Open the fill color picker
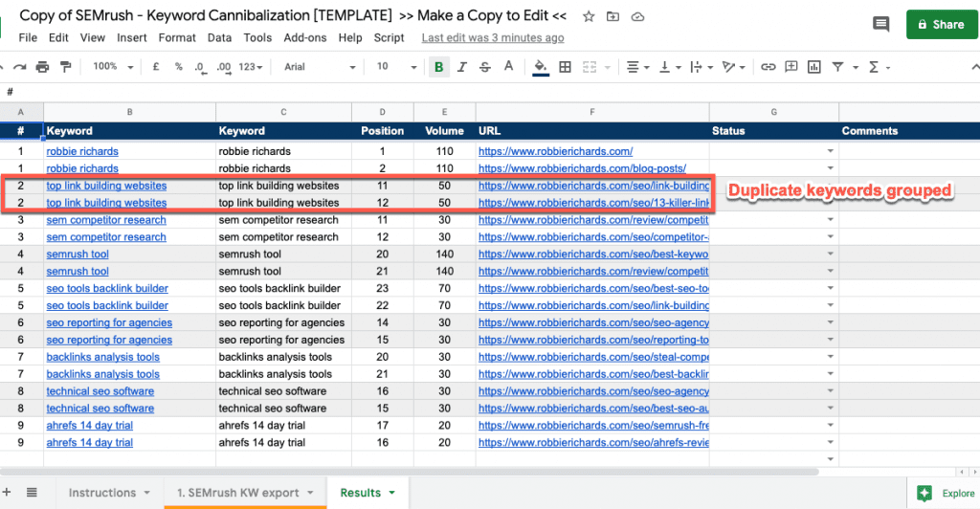The width and height of the screenshot is (980, 509). click(x=541, y=67)
